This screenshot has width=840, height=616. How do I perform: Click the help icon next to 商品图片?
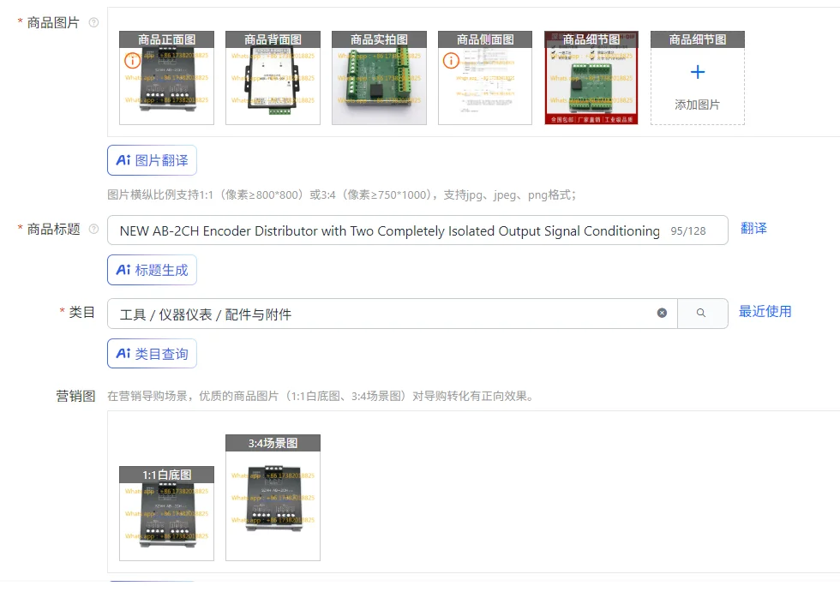pos(93,22)
